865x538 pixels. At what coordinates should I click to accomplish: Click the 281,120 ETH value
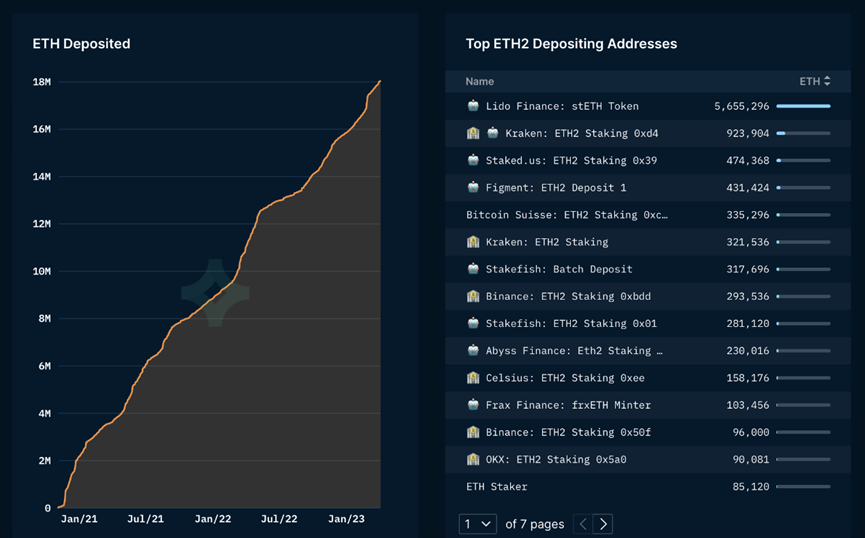pos(747,323)
